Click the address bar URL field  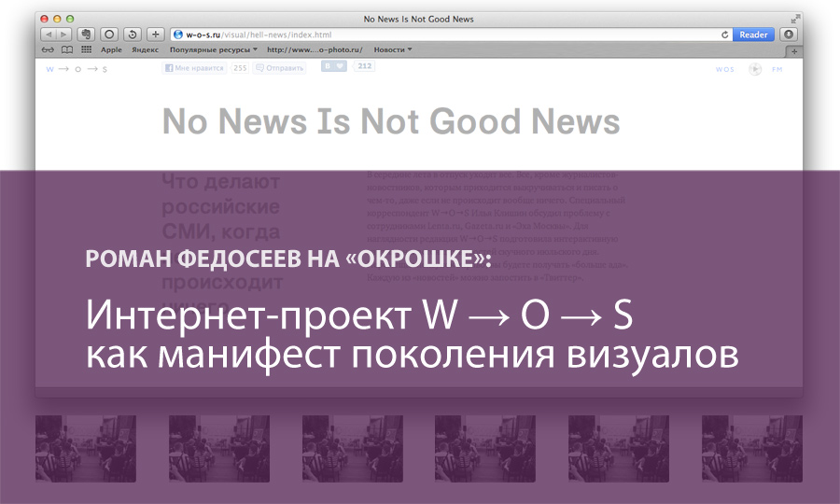(x=450, y=35)
